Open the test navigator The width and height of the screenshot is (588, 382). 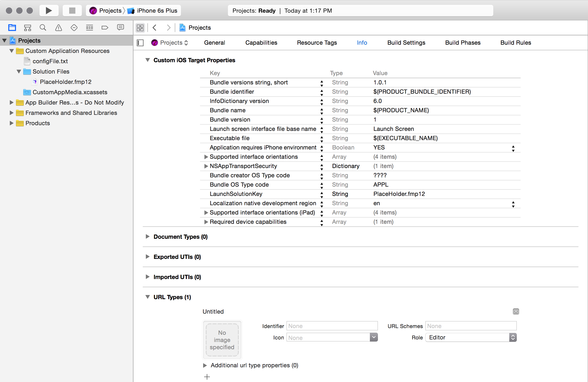pyautogui.click(x=74, y=27)
